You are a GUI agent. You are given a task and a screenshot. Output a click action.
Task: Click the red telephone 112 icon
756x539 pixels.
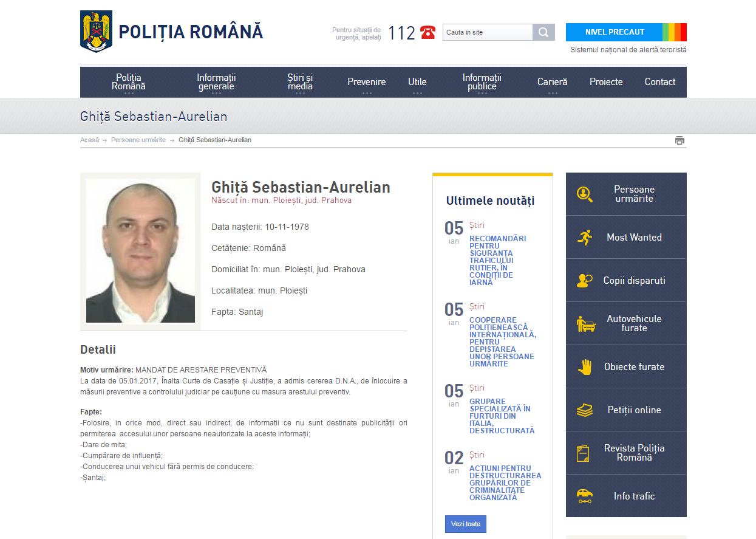click(427, 32)
